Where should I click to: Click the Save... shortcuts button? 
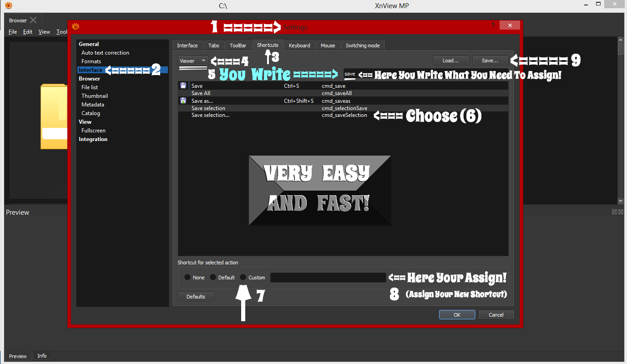(490, 61)
